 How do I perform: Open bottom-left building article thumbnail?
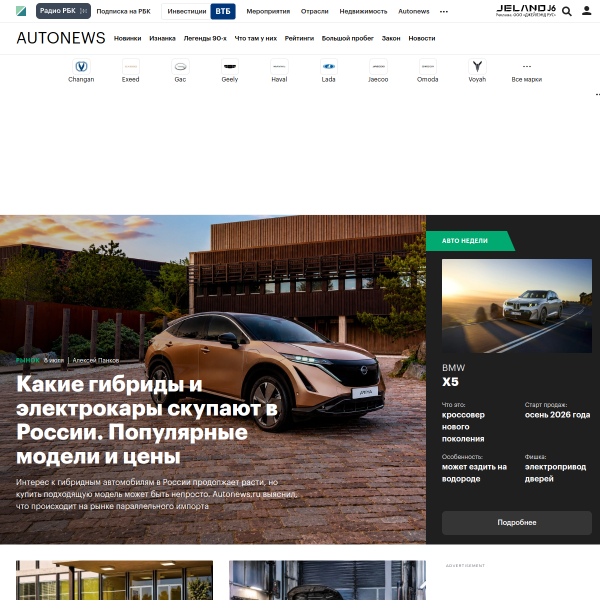pos(114,580)
